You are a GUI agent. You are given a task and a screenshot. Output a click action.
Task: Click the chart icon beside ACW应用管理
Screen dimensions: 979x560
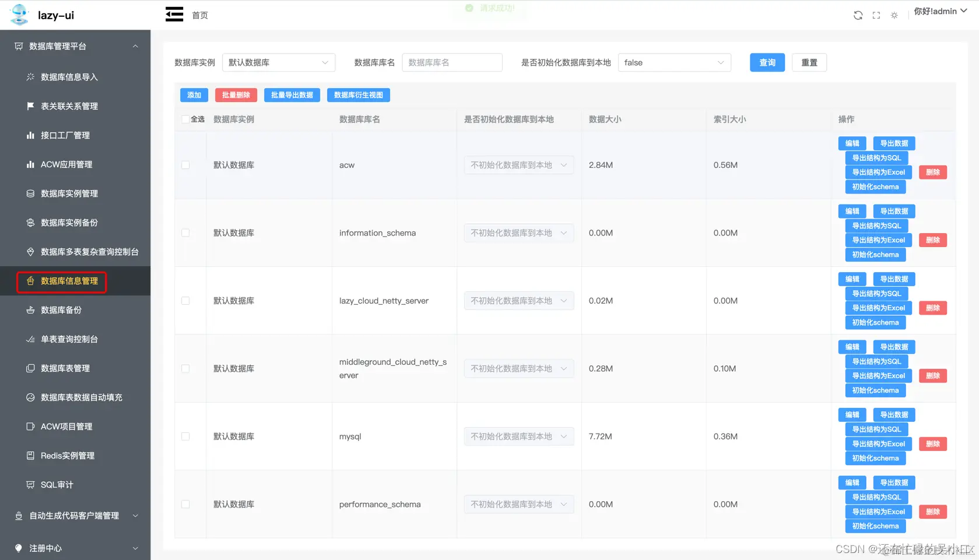30,164
